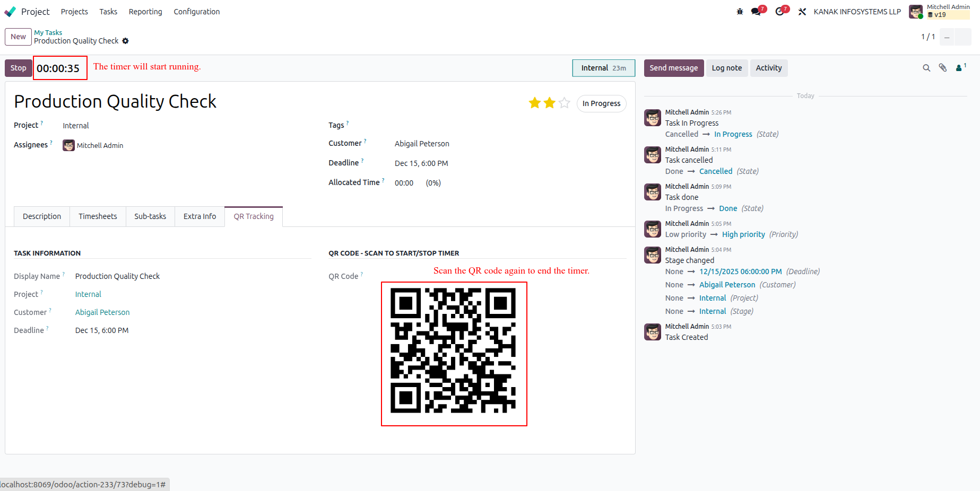The height and width of the screenshot is (491, 980).
Task: Open the gear actions menu beside title
Action: 125,41
